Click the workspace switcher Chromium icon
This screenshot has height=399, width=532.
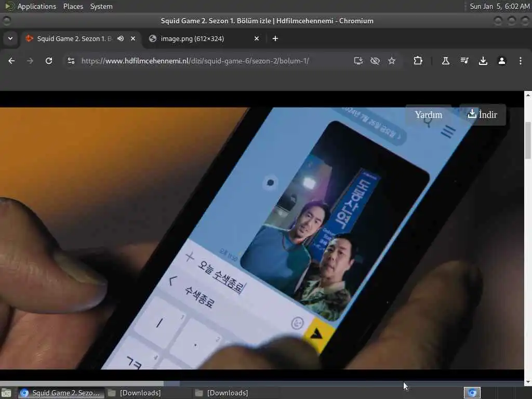(472, 393)
